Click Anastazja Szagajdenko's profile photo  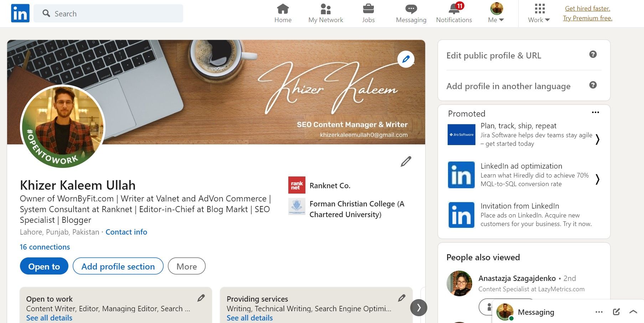click(459, 283)
